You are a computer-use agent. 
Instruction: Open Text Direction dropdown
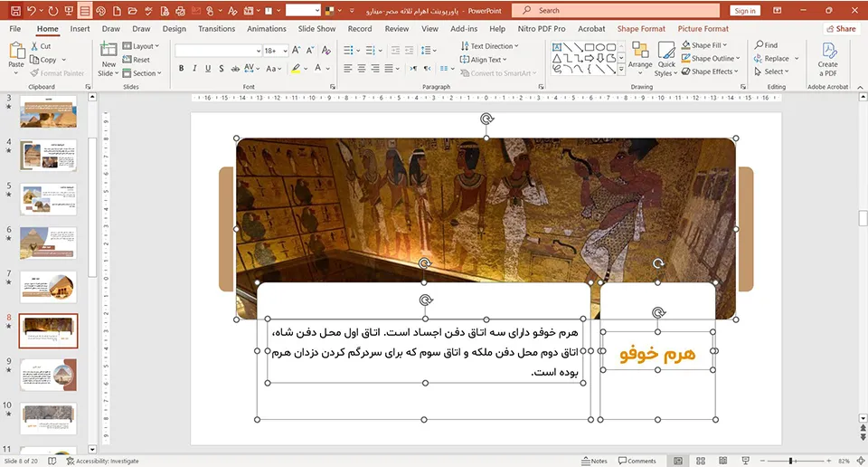(x=489, y=46)
